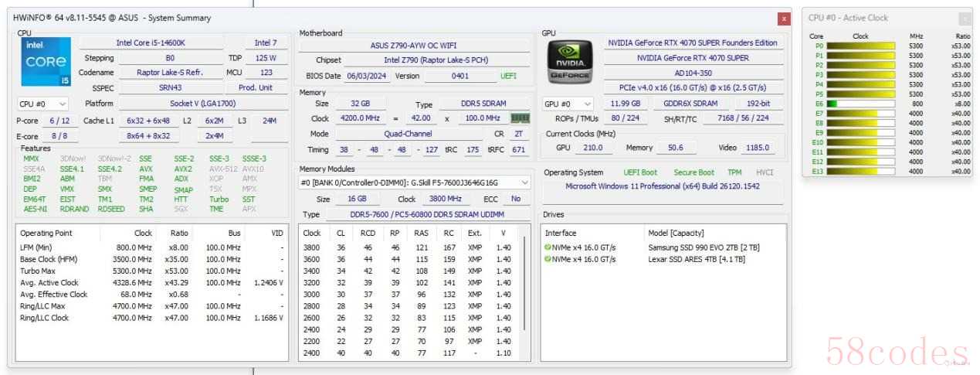Click the NVIDIA GeForce logo
The image size is (980, 375).
click(x=570, y=61)
